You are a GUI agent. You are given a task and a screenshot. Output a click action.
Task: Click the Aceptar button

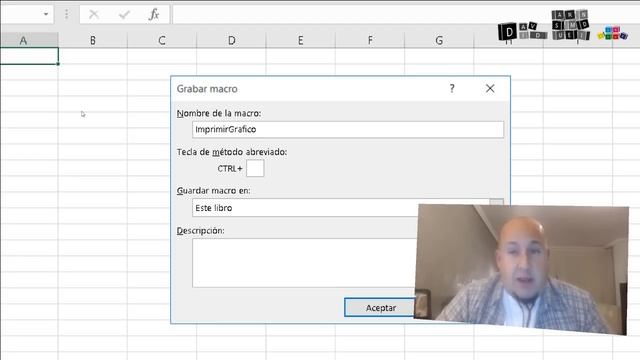tap(380, 307)
